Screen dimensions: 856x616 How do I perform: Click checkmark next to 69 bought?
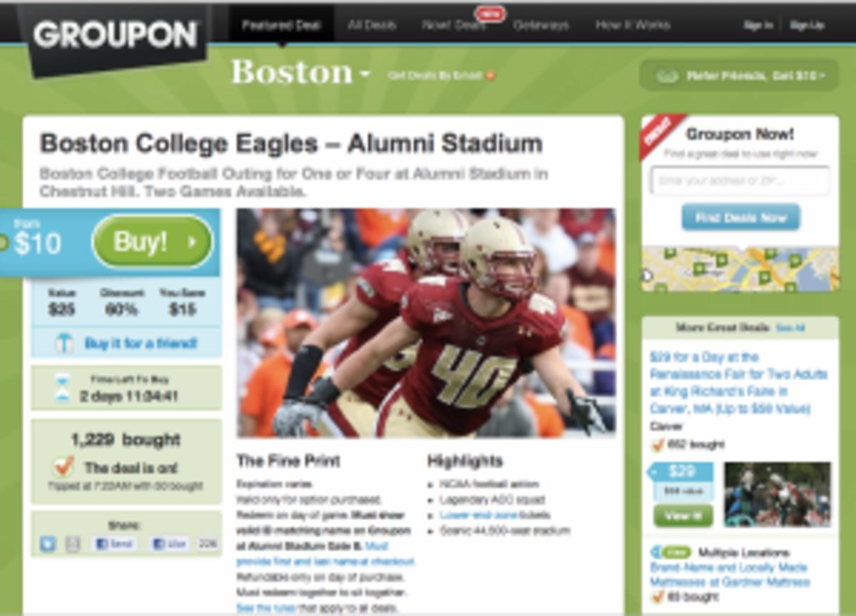[658, 596]
